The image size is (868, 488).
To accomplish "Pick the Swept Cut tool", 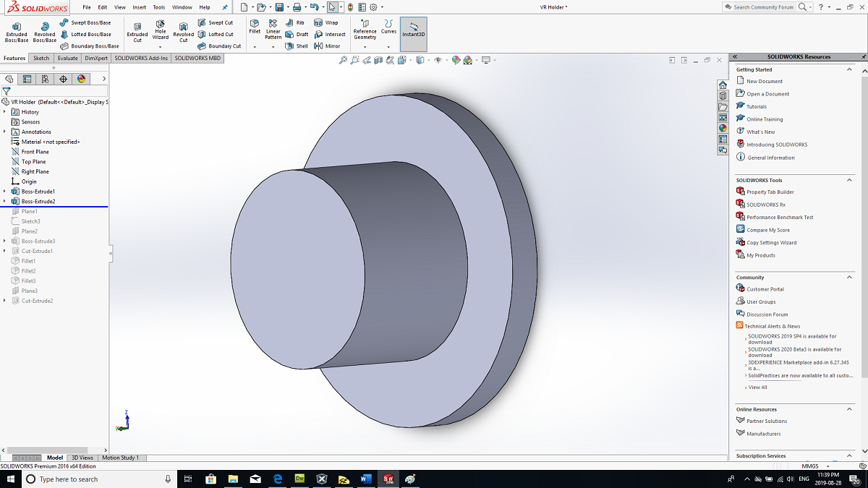I will pyautogui.click(x=216, y=22).
